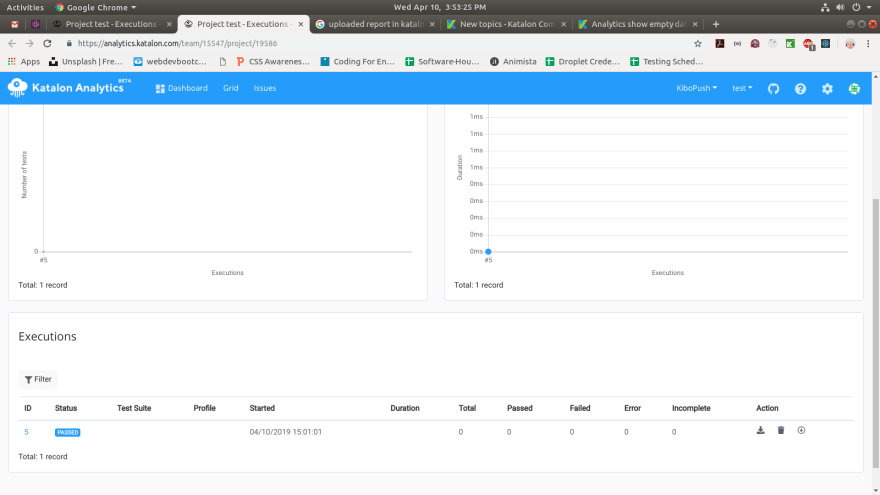Open the CSS Awareness bookmark
880x495 pixels.
273,62
